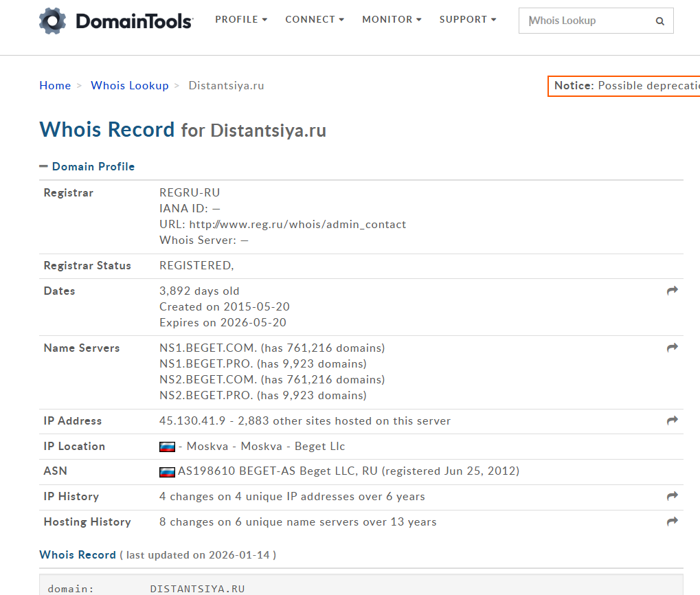Screen dimensions: 700x595
Task: Open IP History via arrow icon
Action: (x=672, y=496)
